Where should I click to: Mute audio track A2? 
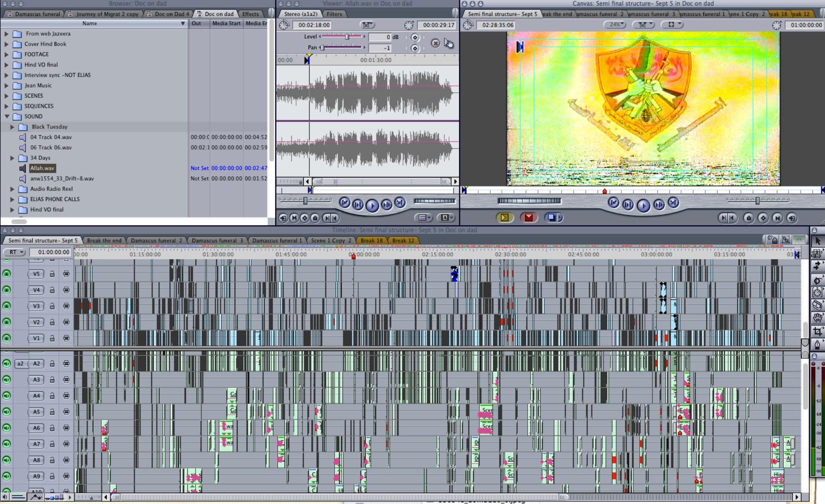coord(6,363)
